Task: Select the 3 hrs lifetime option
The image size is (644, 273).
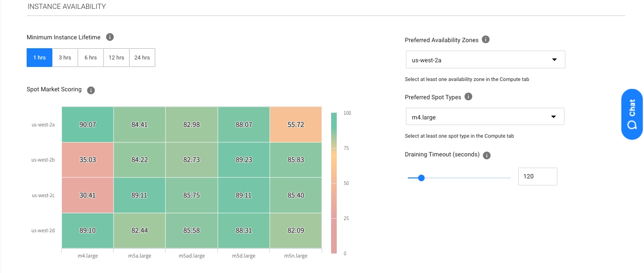Action: pos(65,57)
